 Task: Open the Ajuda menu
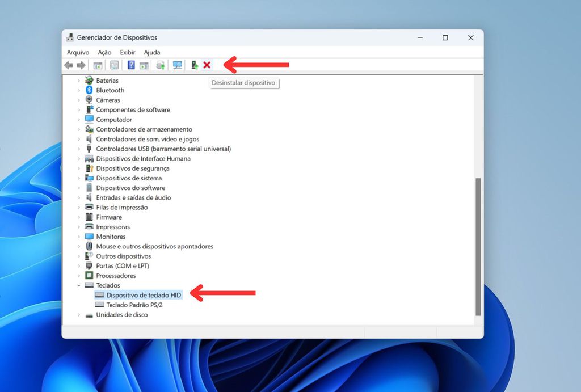[152, 52]
